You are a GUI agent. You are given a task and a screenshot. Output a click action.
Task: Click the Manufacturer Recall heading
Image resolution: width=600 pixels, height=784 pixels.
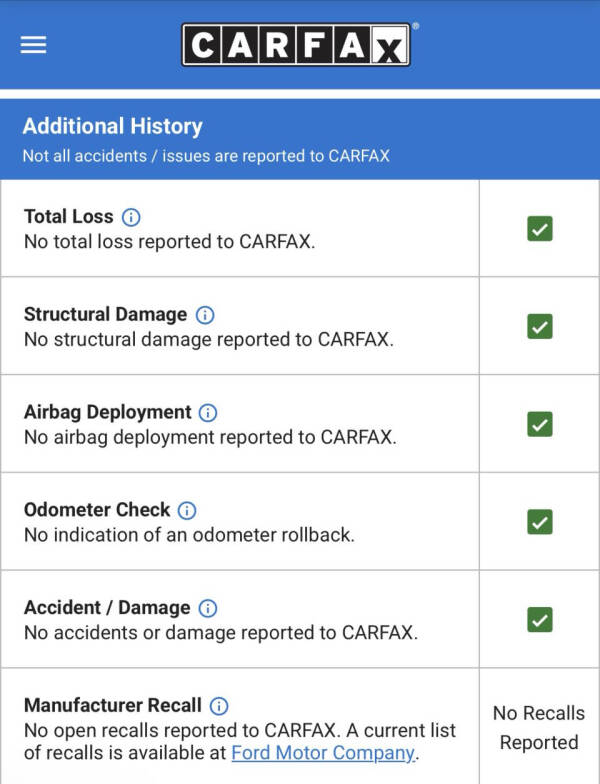pyautogui.click(x=112, y=705)
